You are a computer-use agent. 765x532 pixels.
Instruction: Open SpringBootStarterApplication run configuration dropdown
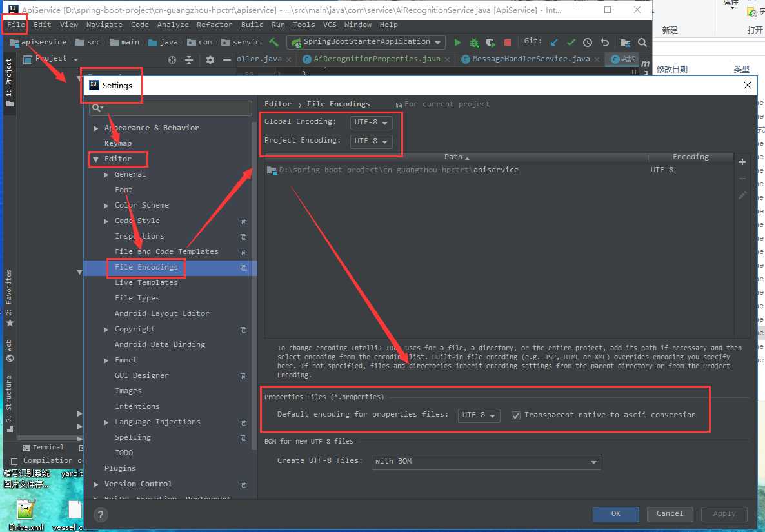coord(366,43)
